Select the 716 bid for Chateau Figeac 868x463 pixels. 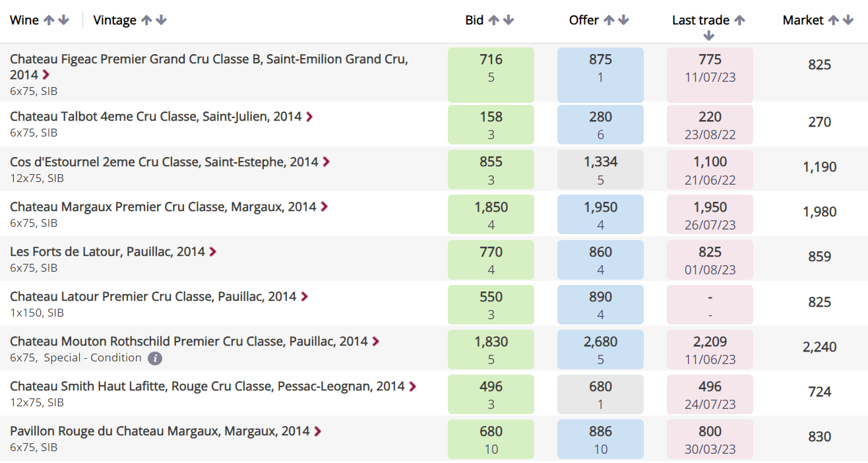click(491, 75)
